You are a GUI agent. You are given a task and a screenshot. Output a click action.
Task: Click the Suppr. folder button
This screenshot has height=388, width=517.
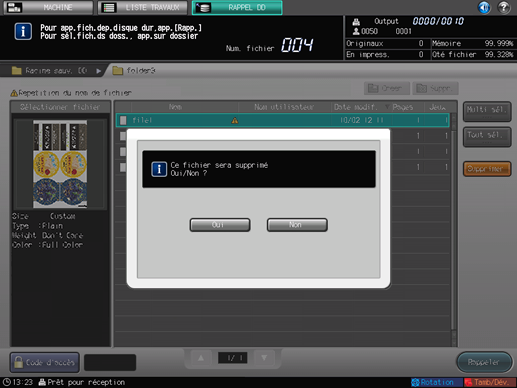tap(435, 88)
